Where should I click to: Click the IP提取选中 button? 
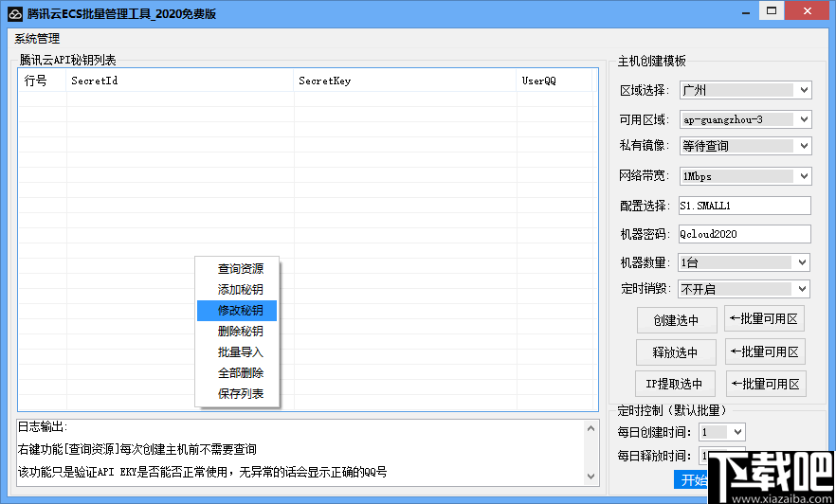click(x=675, y=384)
